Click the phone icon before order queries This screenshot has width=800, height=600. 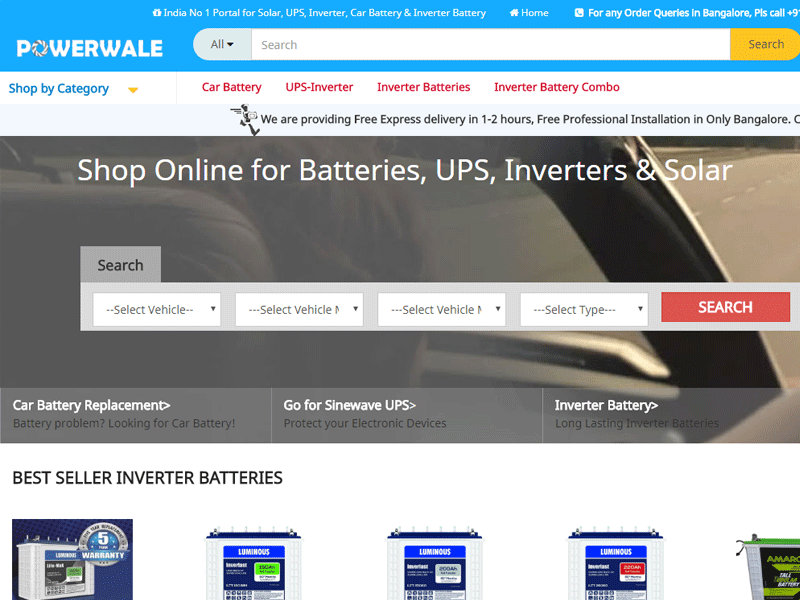(x=579, y=13)
